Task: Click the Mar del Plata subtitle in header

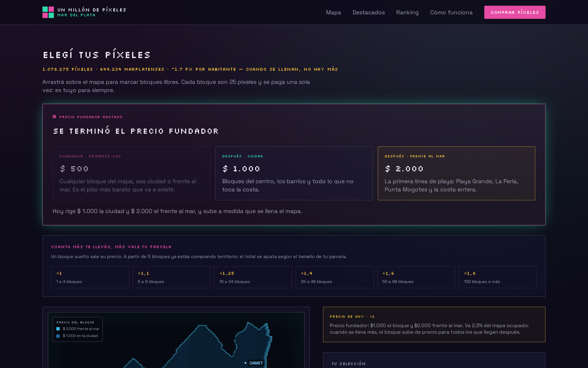Action: click(76, 15)
